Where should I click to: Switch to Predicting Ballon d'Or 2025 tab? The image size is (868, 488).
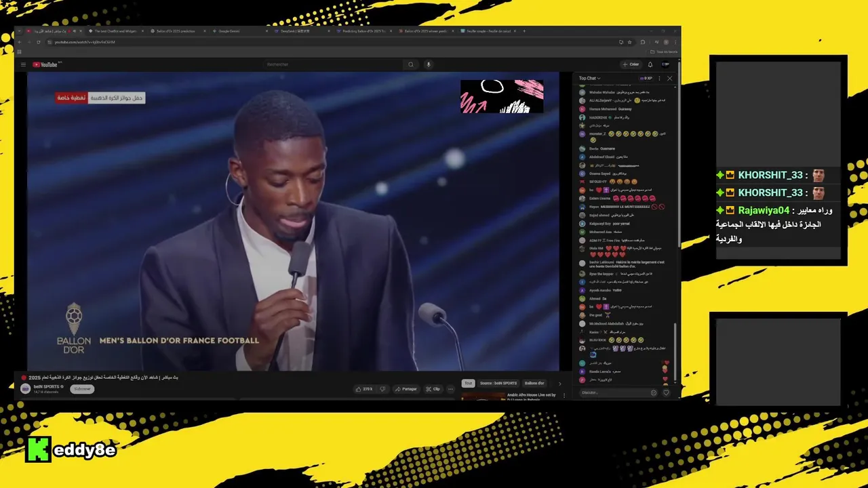[x=365, y=30]
